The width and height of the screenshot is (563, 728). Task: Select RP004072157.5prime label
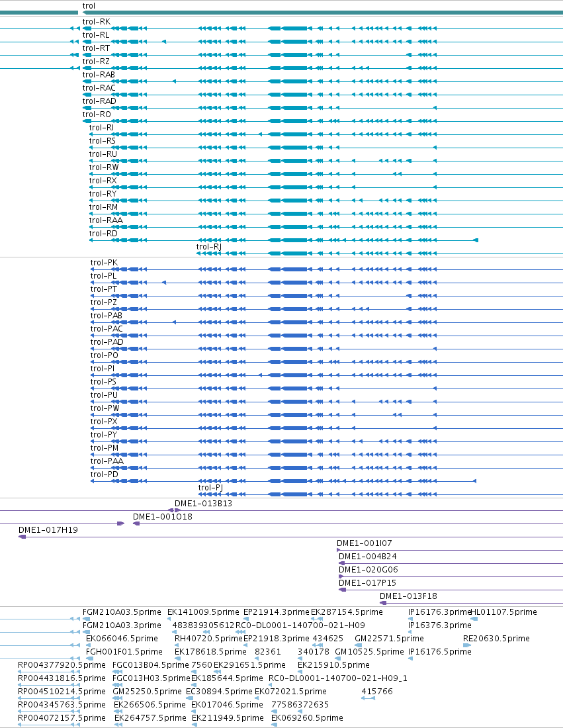(x=62, y=718)
